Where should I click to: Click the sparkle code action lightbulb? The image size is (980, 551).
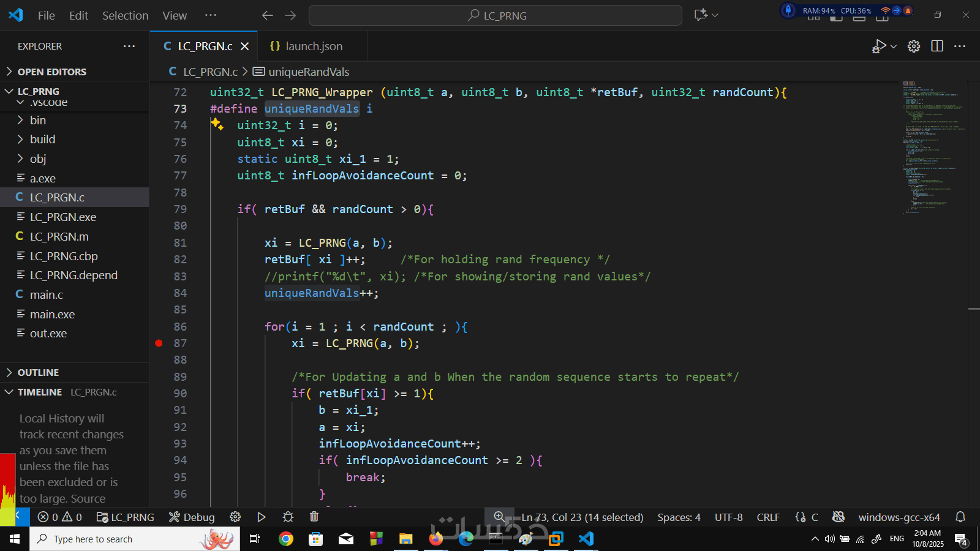click(x=217, y=124)
